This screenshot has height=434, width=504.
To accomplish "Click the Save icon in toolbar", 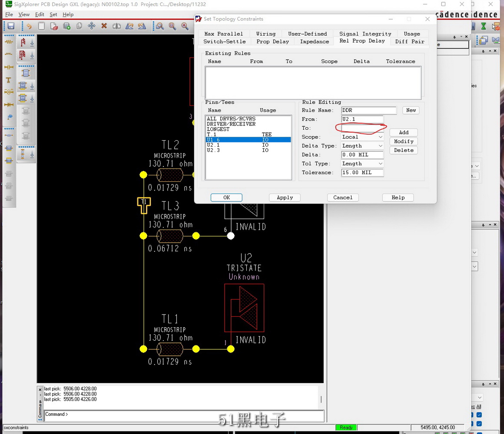I will pyautogui.click(x=11, y=26).
